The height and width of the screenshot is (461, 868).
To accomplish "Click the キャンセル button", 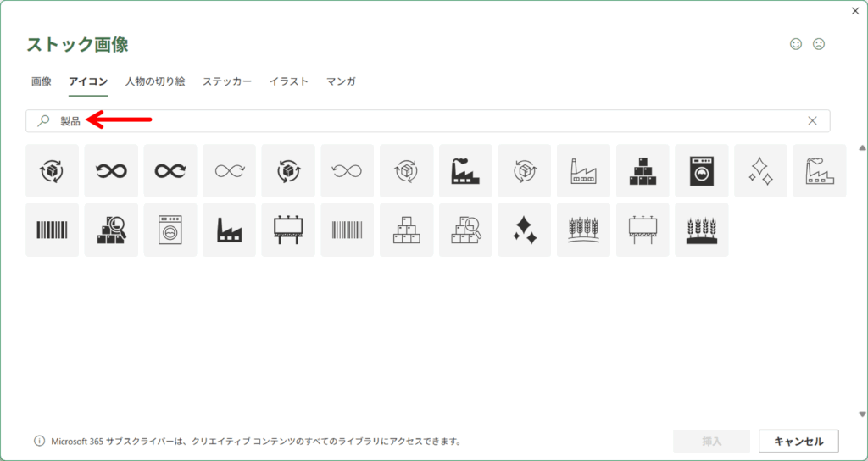I will [798, 441].
